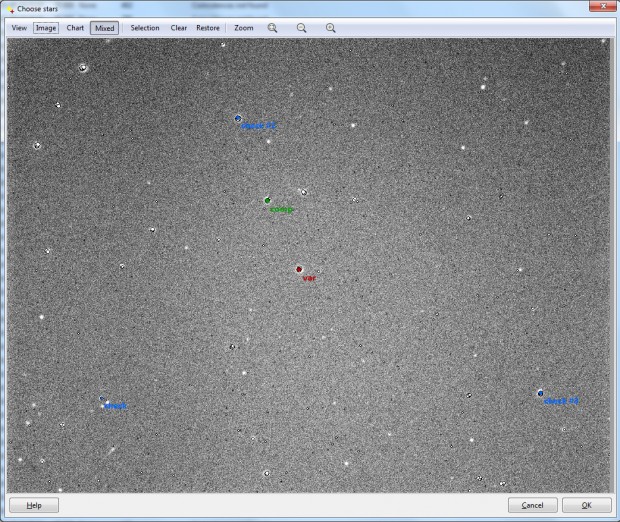Click Restore in the toolbar
This screenshot has height=522, width=620.
[208, 28]
